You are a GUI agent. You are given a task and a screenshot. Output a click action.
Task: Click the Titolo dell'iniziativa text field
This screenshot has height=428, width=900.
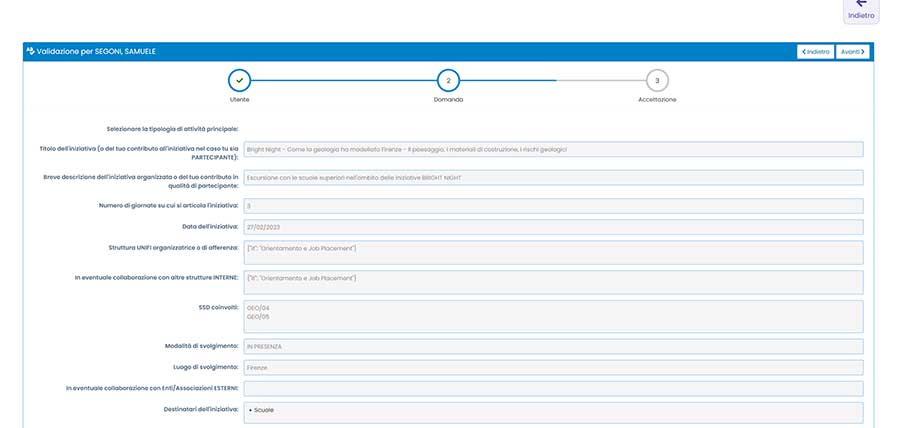tap(552, 149)
